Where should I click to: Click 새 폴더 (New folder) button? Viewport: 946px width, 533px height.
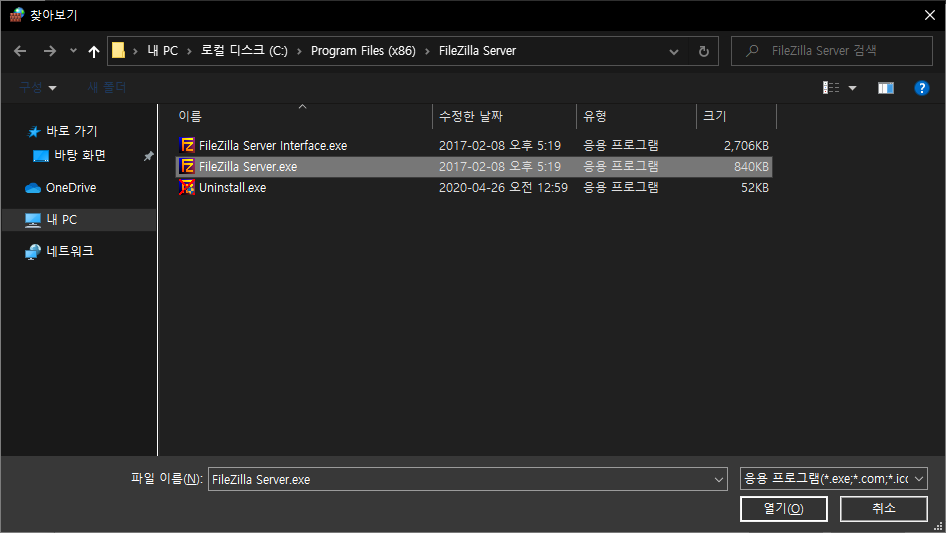[107, 88]
